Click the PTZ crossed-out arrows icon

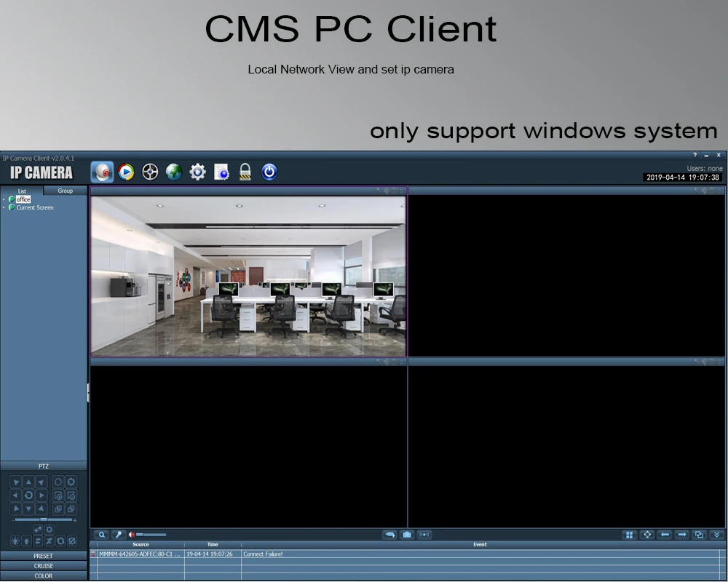tap(49, 541)
